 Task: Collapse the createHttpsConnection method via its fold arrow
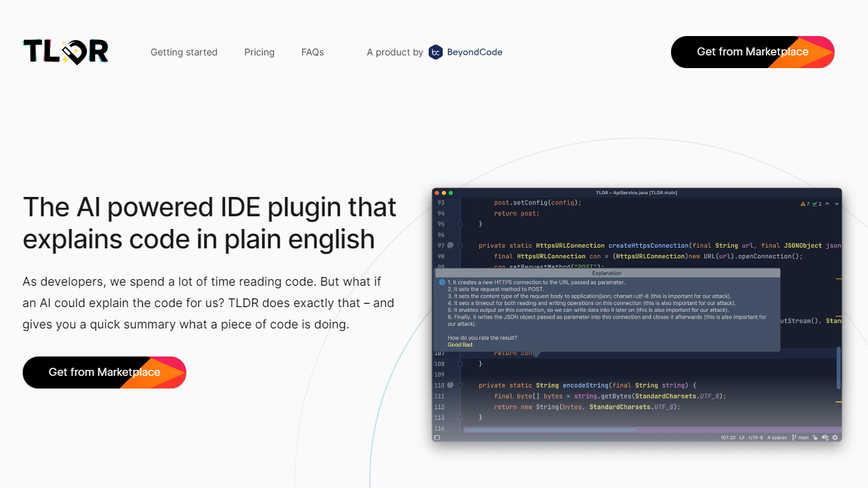pyautogui.click(x=459, y=246)
